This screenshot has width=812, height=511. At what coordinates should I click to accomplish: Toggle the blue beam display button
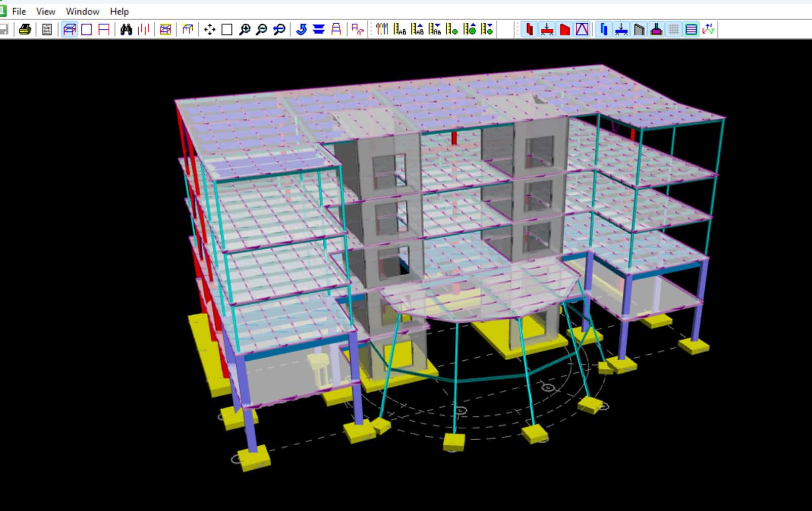(621, 29)
